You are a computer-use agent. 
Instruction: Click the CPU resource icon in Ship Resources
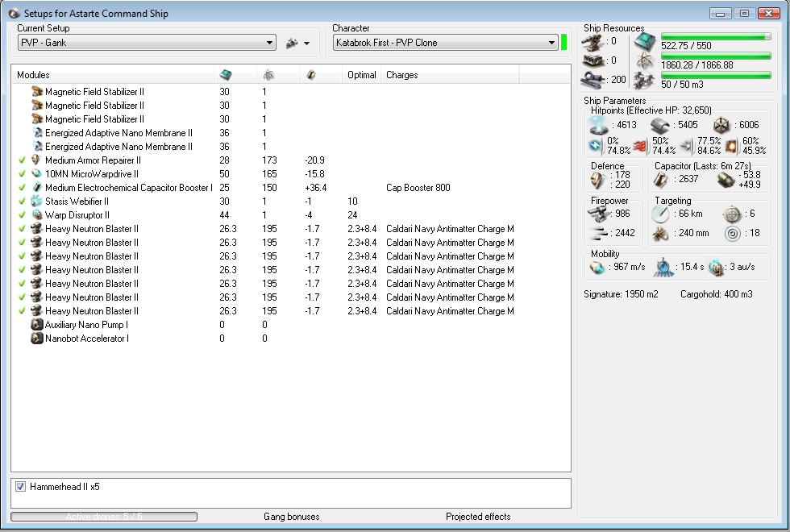tap(644, 41)
